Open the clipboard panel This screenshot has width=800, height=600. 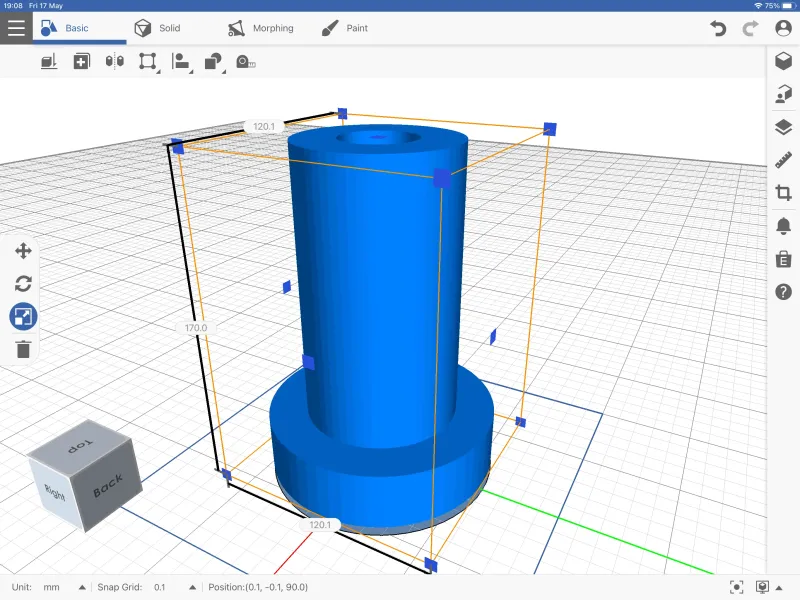coord(783,259)
